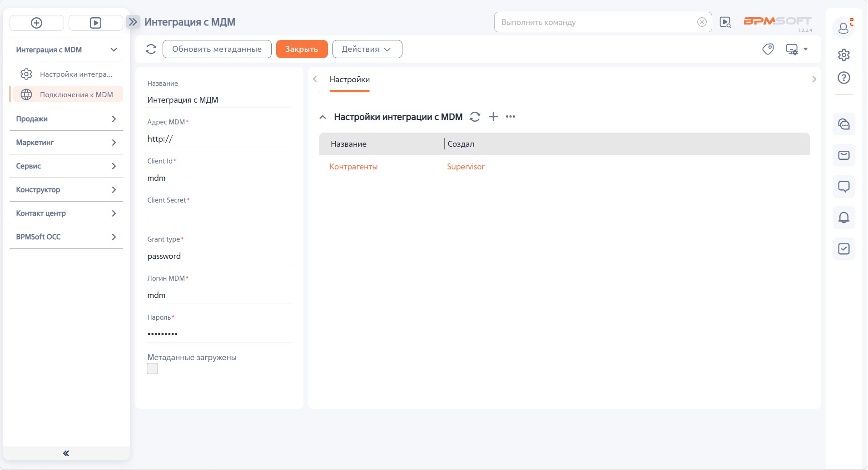Viewport: 868px width, 470px height.
Task: Open the user profile icon
Action: point(844,28)
